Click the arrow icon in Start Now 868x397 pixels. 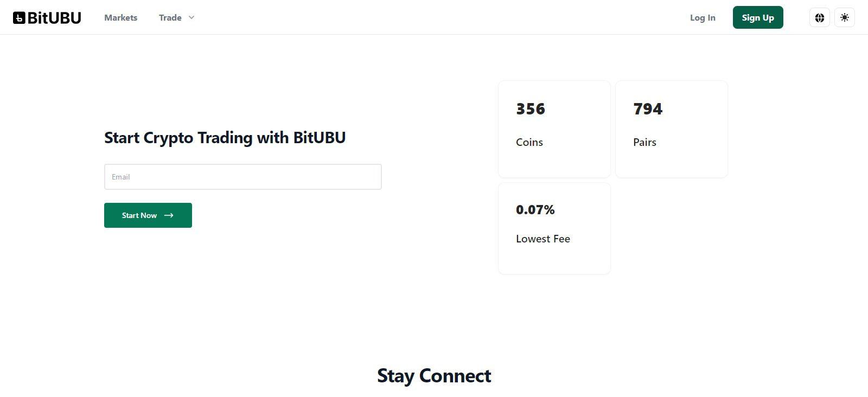pyautogui.click(x=169, y=215)
